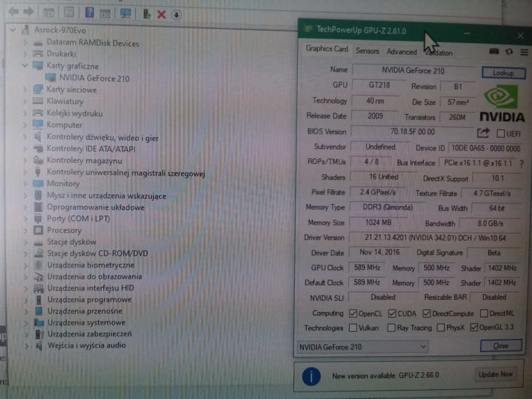Click the Monitory display icon
Image resolution: width=532 pixels, height=399 pixels.
coord(38,183)
